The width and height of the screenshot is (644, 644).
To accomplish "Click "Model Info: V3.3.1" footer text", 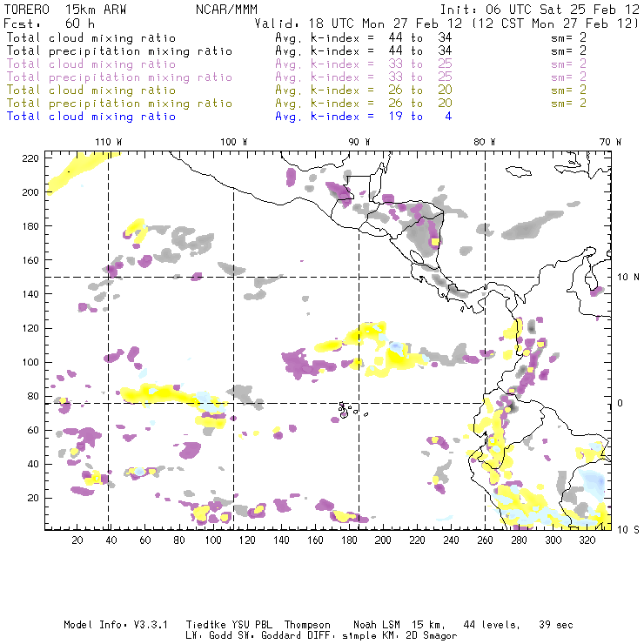I will pos(116,625).
